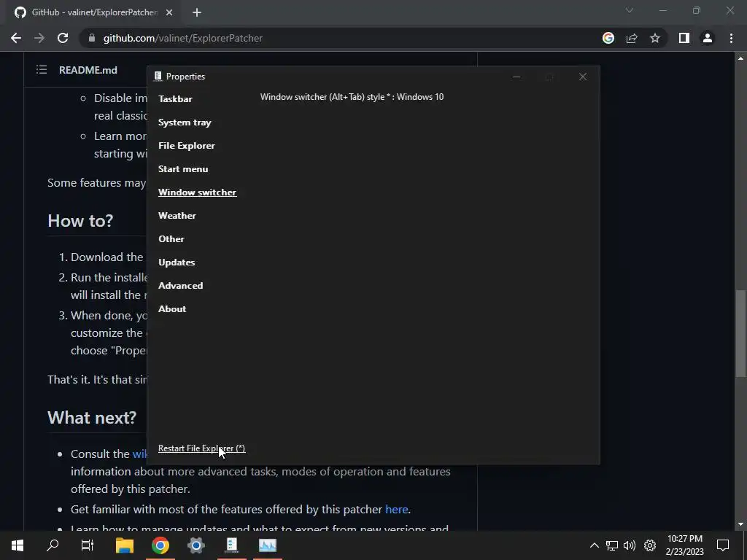Select Updates section

pyautogui.click(x=177, y=262)
